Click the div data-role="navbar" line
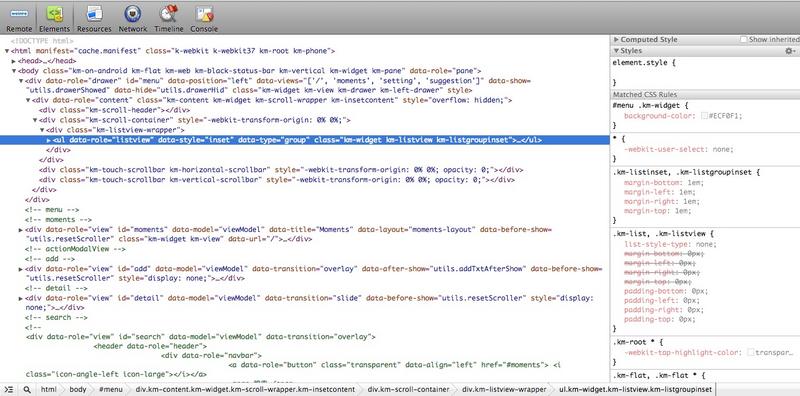The height and width of the screenshot is (396, 800). 211,356
